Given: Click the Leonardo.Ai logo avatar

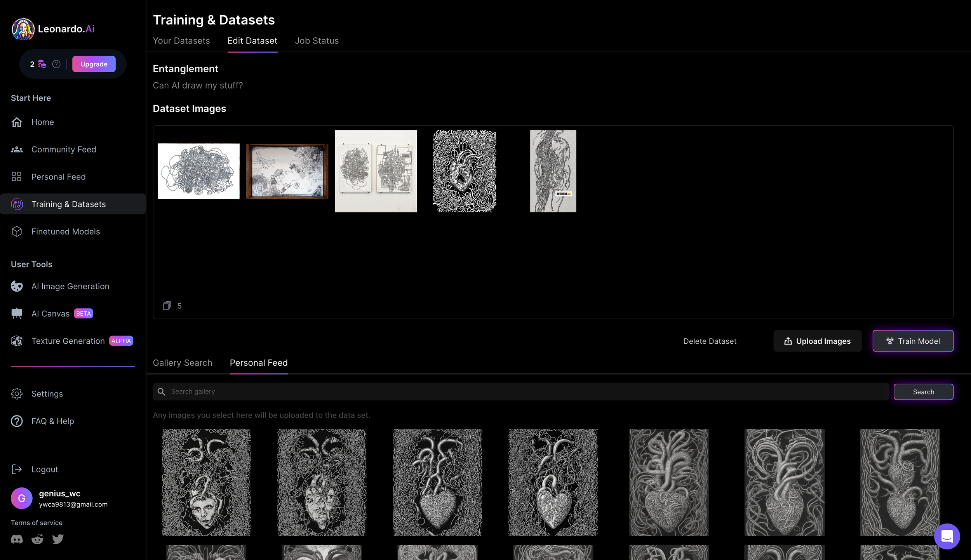Looking at the screenshot, I should tap(23, 29).
